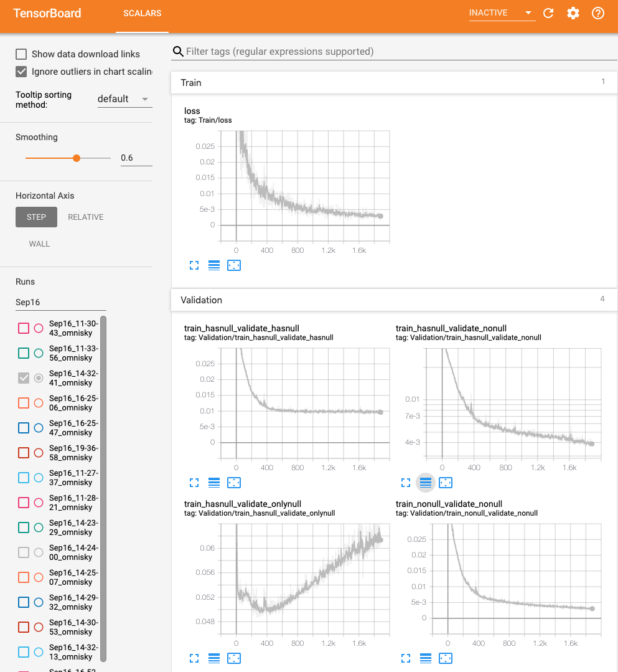Click the Smoothing value field showing 0.6
Viewport: 618px width, 672px height.
(136, 158)
